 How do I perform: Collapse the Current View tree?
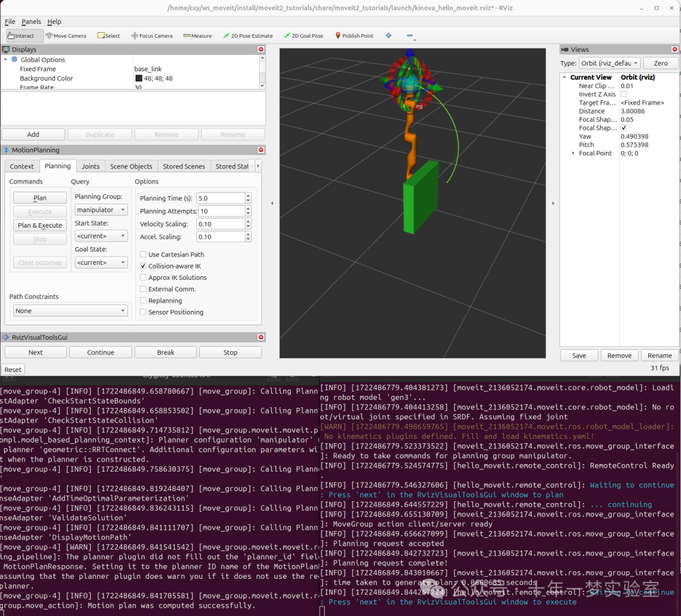pyautogui.click(x=564, y=78)
